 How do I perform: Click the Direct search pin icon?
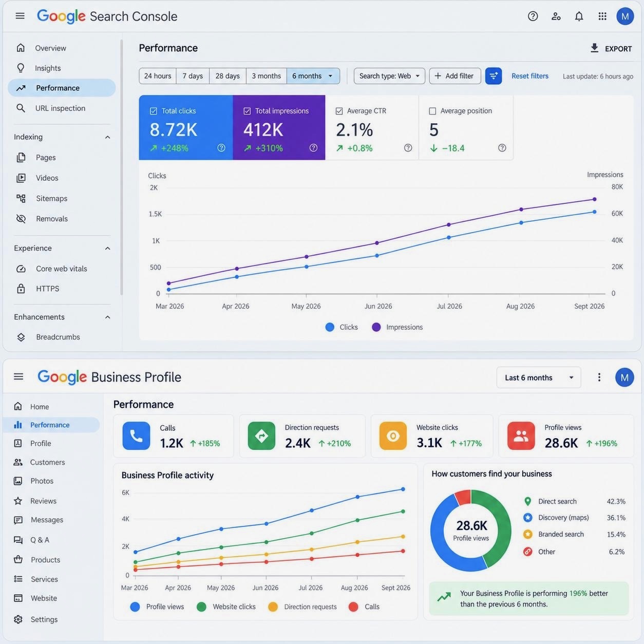pyautogui.click(x=527, y=501)
